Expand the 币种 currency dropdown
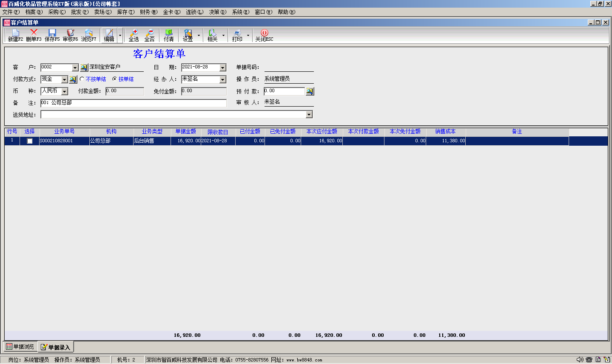The width and height of the screenshot is (612, 364). tap(65, 91)
